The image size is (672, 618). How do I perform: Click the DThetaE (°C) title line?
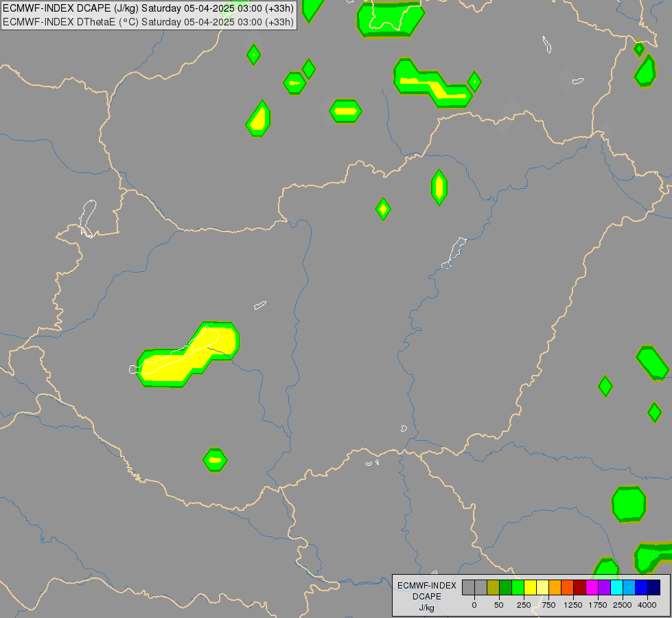(x=148, y=22)
